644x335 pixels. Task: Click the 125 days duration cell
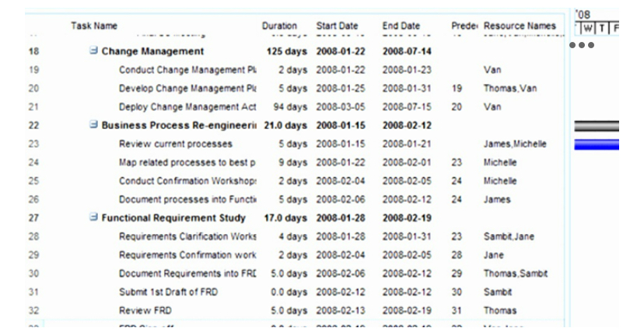[x=287, y=51]
